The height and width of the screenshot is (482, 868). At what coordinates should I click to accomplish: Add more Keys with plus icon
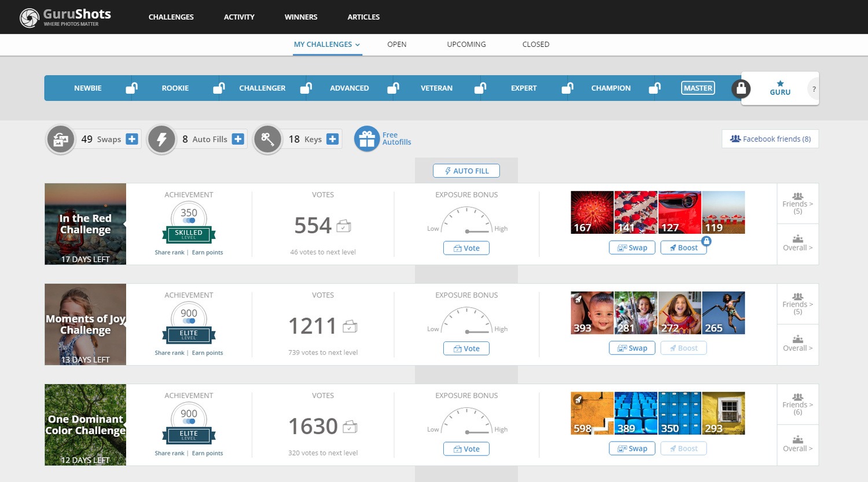(x=332, y=139)
